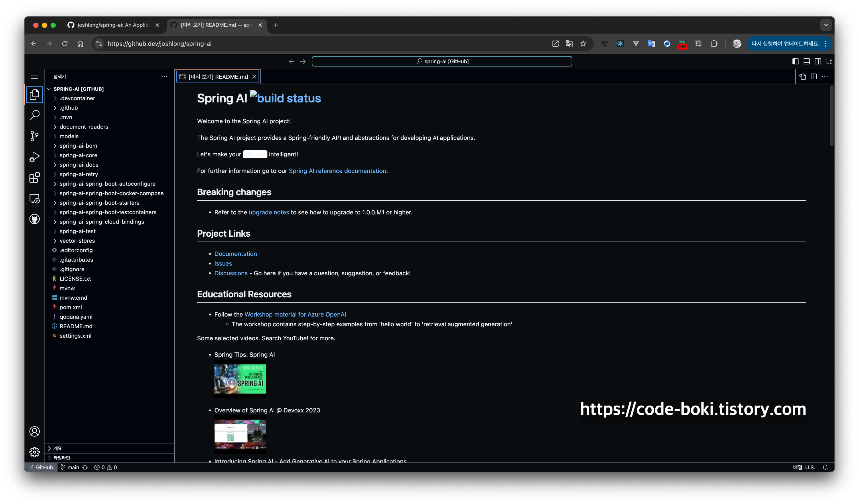Click the Spring Tips video thumbnail
Screen dimensions: 859x504
(x=240, y=379)
